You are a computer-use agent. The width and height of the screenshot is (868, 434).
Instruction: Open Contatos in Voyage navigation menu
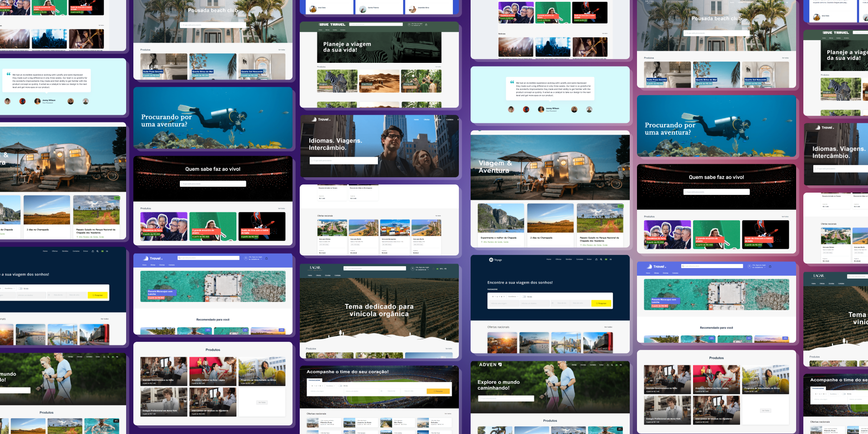[580, 259]
